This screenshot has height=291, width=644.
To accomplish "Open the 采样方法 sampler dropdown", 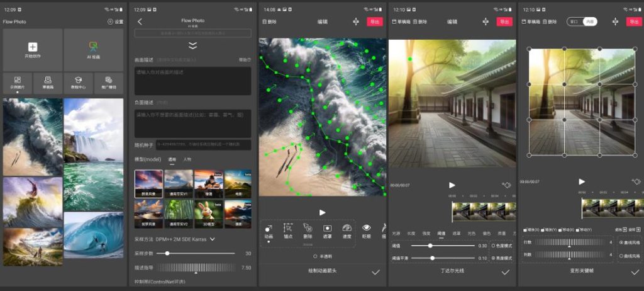I will (212, 239).
